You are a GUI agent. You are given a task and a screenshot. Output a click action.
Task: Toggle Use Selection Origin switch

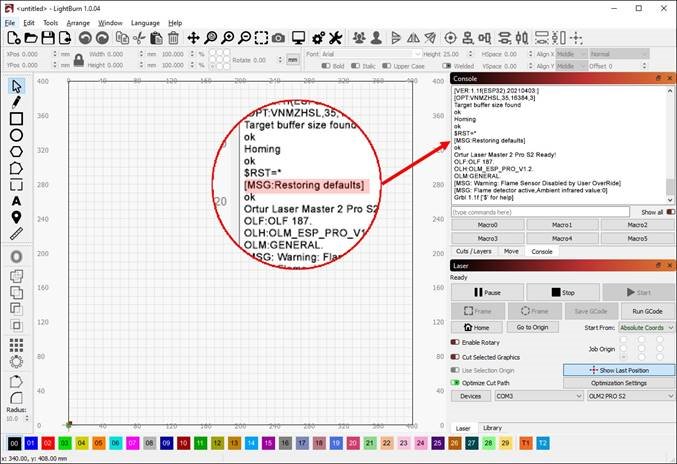point(455,370)
